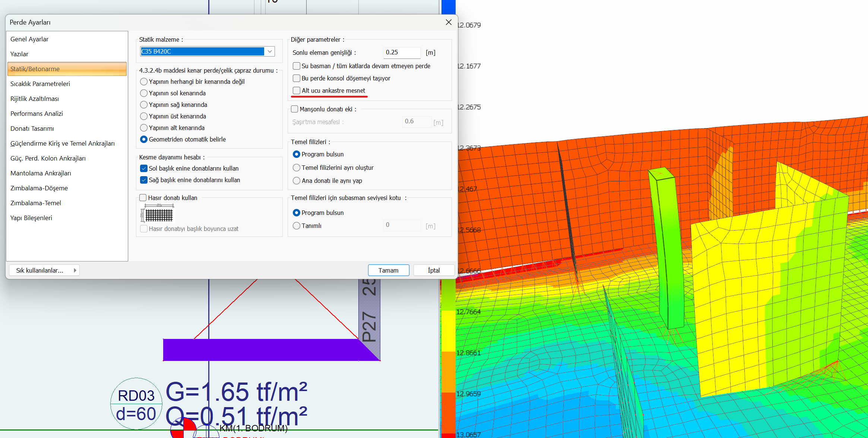Select Yapının sol kenarında radio option
The image size is (868, 438).
click(x=144, y=93)
